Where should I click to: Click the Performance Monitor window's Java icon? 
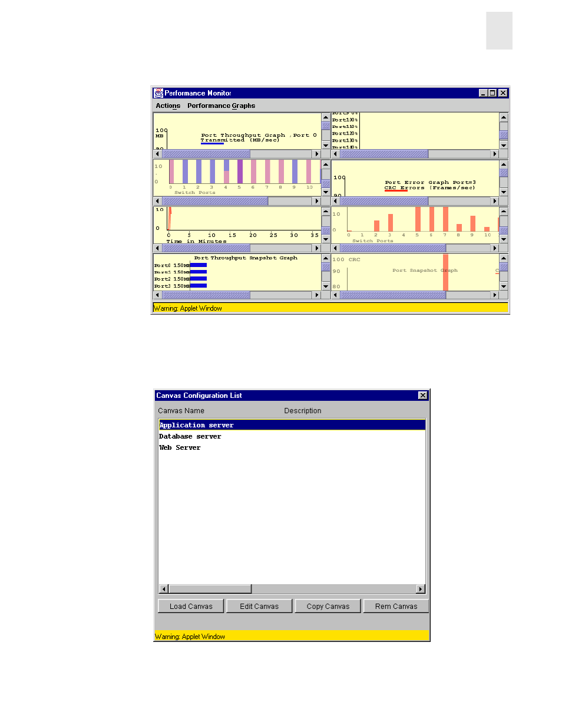tap(158, 93)
